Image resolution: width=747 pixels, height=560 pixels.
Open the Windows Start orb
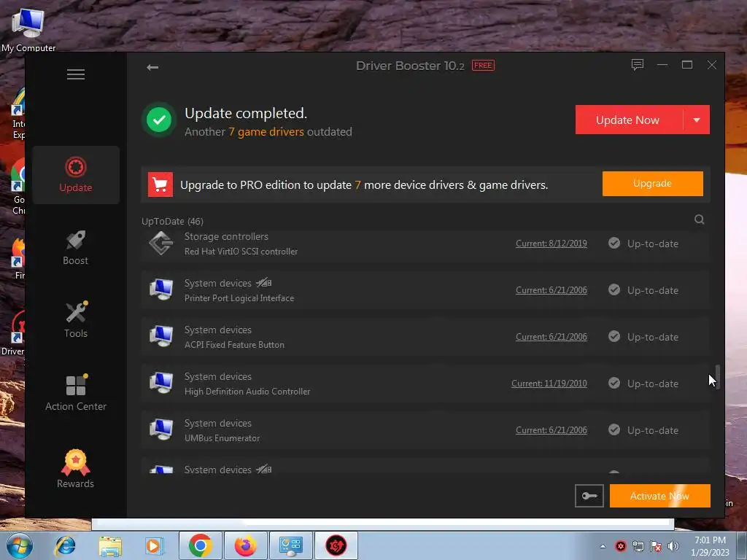pyautogui.click(x=19, y=545)
